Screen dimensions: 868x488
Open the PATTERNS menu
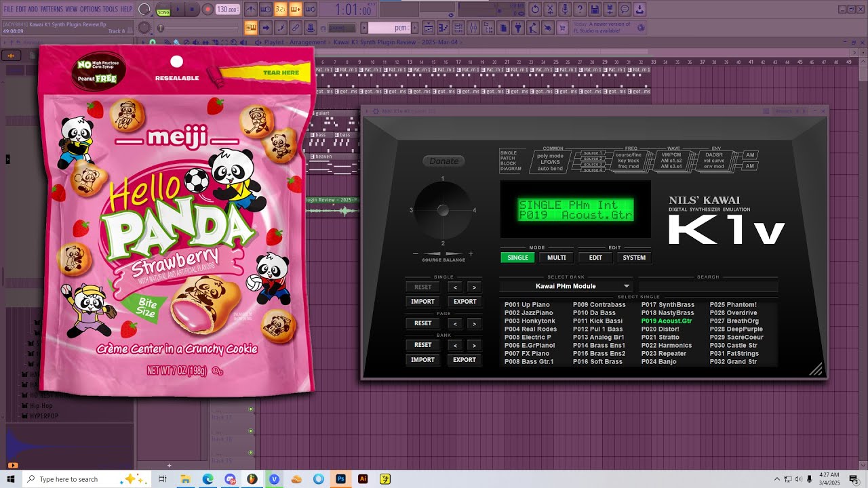click(x=52, y=9)
